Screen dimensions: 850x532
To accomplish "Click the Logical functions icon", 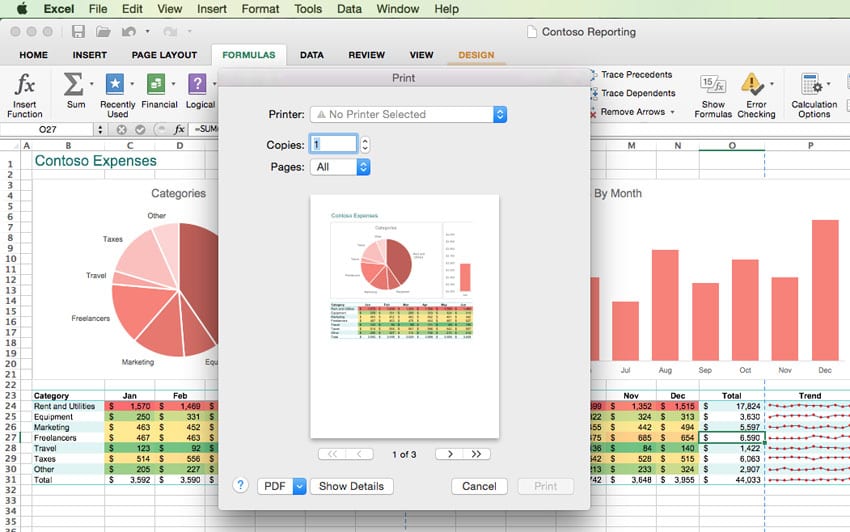I will 199,84.
